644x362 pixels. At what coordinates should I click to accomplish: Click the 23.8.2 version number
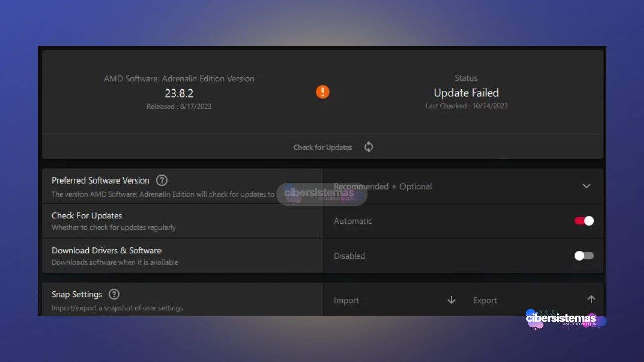tap(179, 93)
